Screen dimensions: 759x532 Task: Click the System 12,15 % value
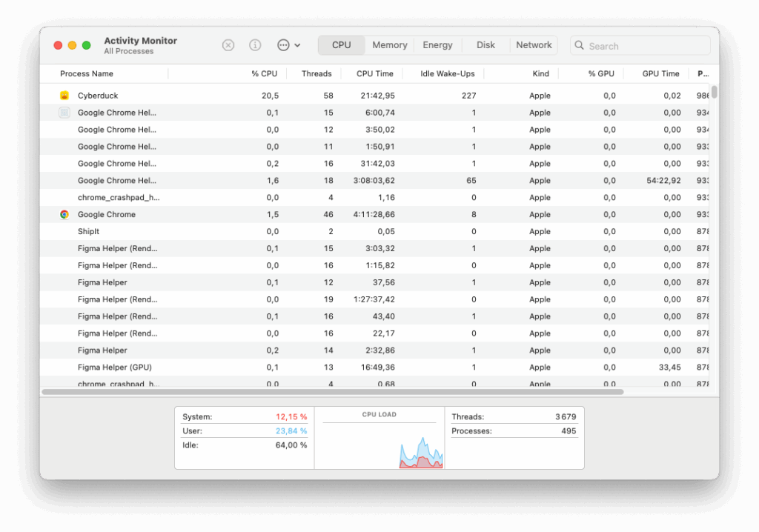pyautogui.click(x=291, y=417)
